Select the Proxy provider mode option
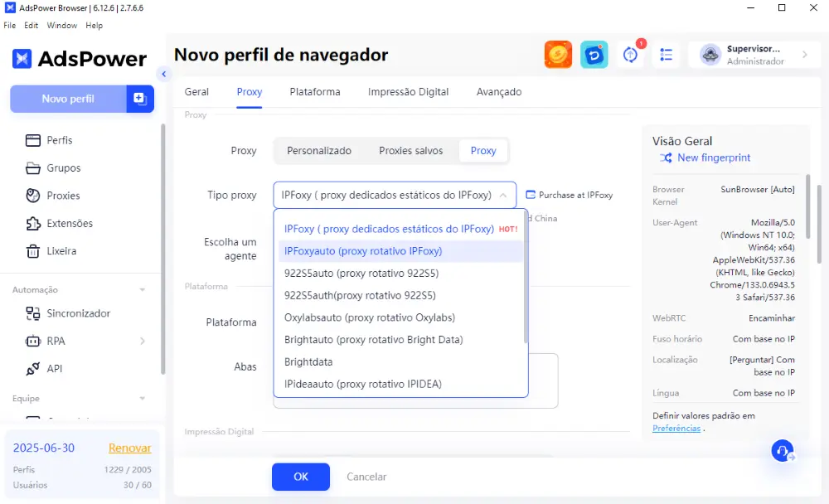The image size is (829, 504). click(x=483, y=151)
